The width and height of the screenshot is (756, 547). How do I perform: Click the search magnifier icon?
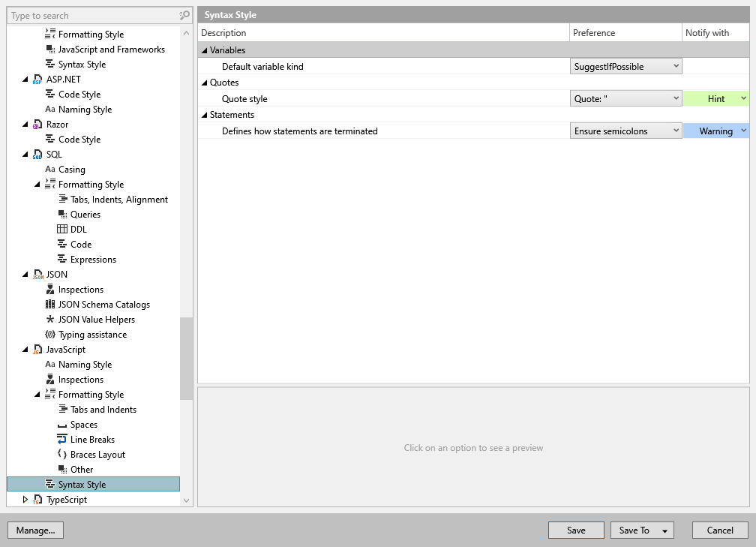[184, 15]
